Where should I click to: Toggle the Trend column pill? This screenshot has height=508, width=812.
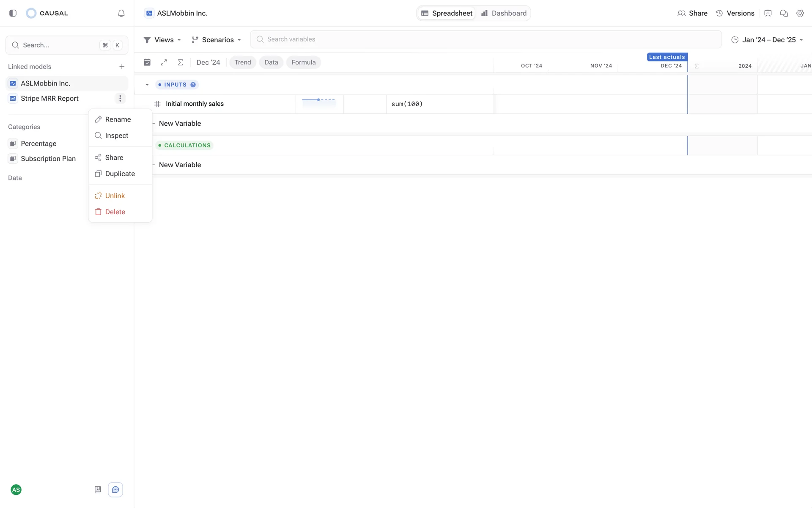pos(243,62)
